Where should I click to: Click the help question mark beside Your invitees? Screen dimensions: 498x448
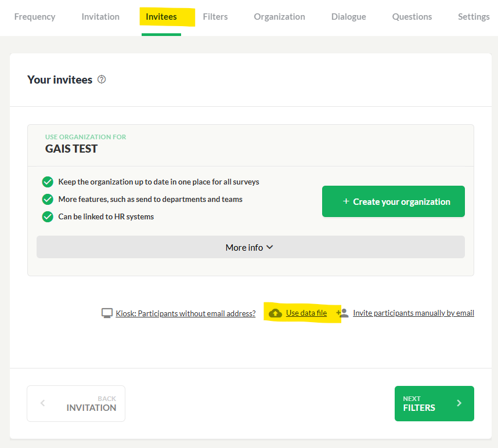pyautogui.click(x=102, y=80)
